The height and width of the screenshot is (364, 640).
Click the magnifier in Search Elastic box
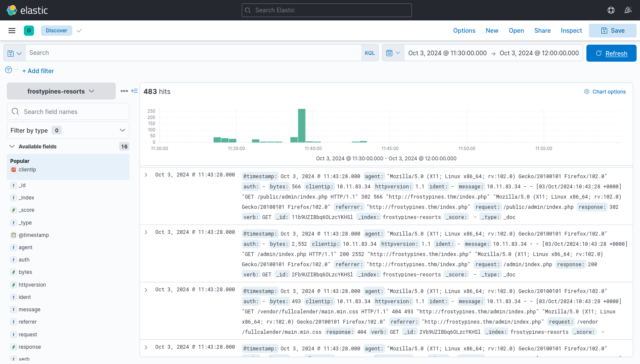tap(249, 10)
